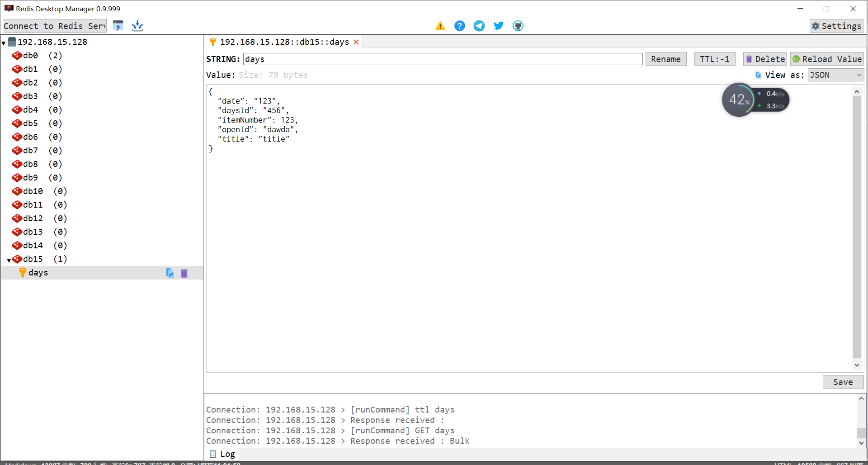Save the edited value
The height and width of the screenshot is (465, 868).
[x=843, y=382]
